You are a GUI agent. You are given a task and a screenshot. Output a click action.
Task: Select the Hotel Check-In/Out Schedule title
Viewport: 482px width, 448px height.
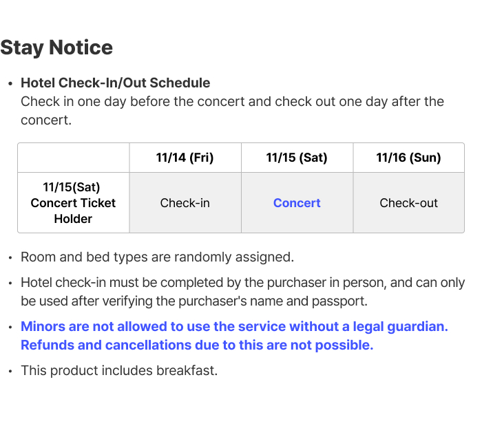(116, 83)
